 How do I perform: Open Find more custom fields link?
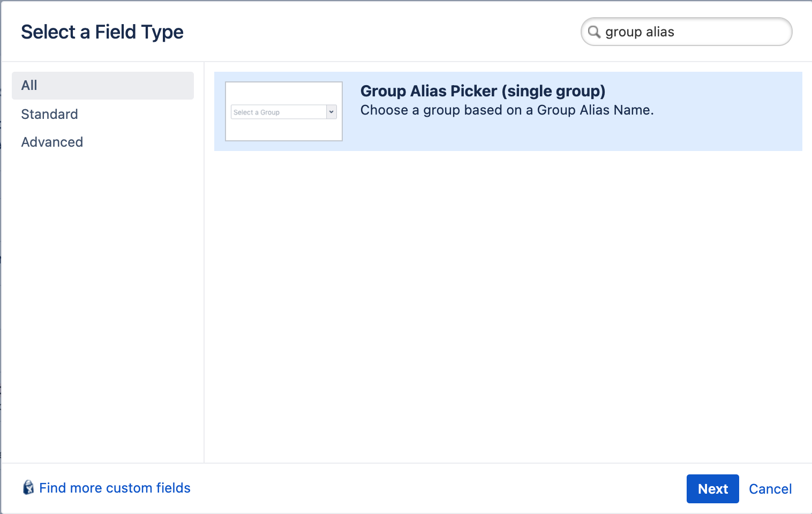click(115, 488)
